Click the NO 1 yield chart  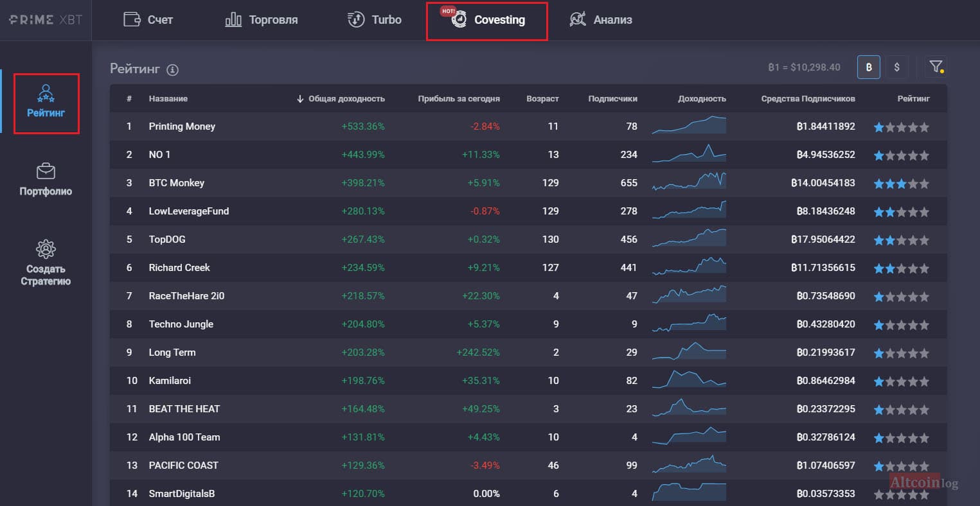click(689, 153)
